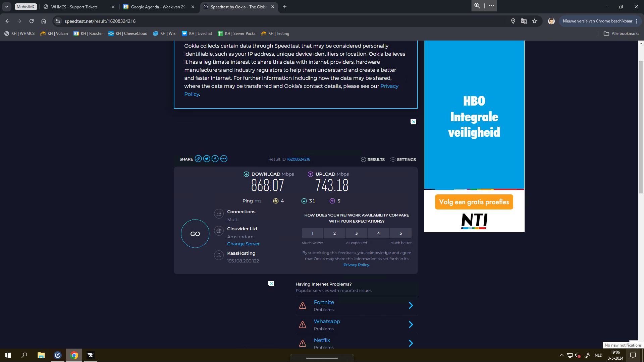Viewport: 644px width, 362px height.
Task: Share result on Facebook
Action: 215,159
